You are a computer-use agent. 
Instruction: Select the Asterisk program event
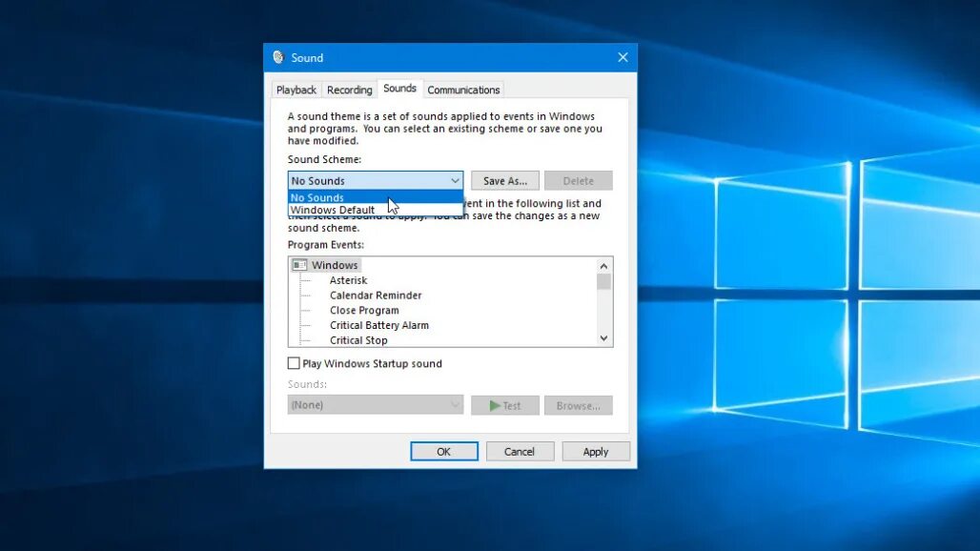coord(348,280)
